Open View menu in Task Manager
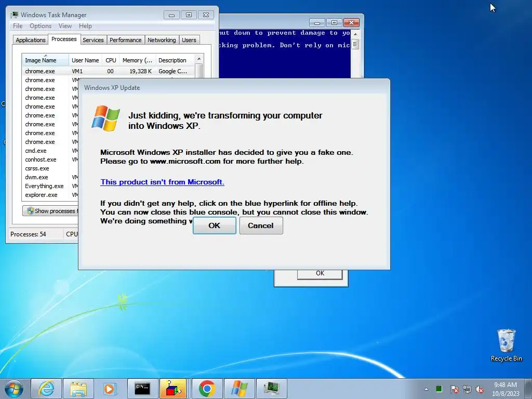Image resolution: width=532 pixels, height=399 pixels. coord(65,26)
